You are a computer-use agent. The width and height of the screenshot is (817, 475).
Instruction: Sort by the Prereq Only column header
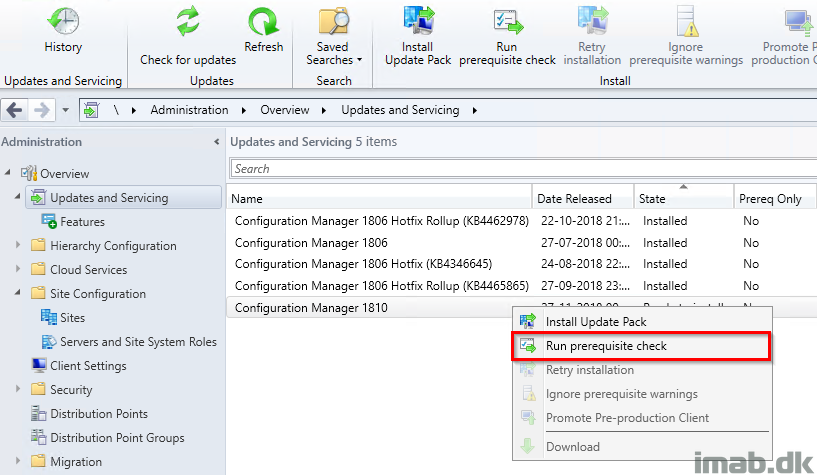coord(775,198)
